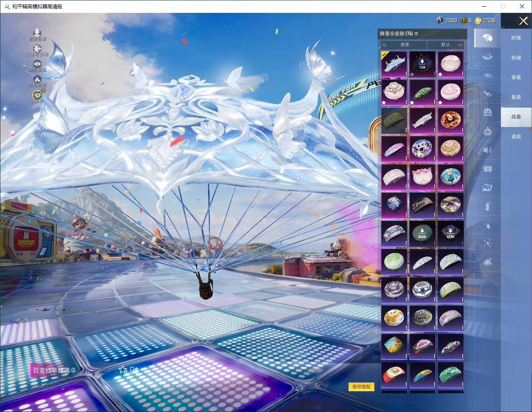Select the robot companion category icon
The height and width of the screenshot is (412, 532).
pyautogui.click(x=488, y=131)
